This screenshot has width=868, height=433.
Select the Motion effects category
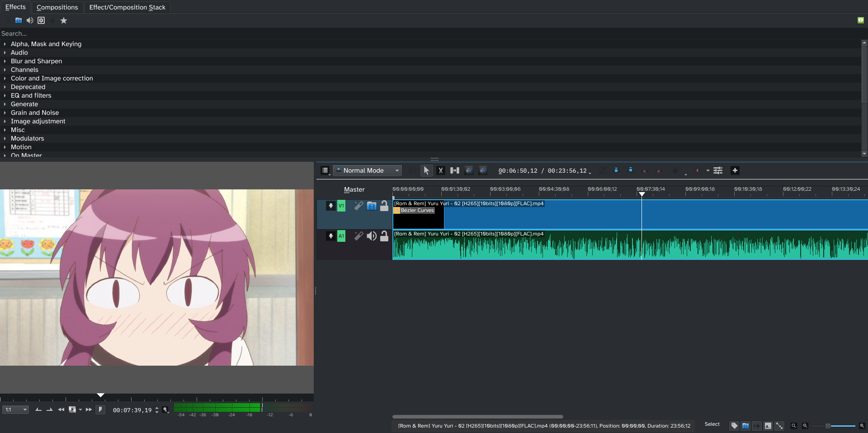tap(21, 147)
